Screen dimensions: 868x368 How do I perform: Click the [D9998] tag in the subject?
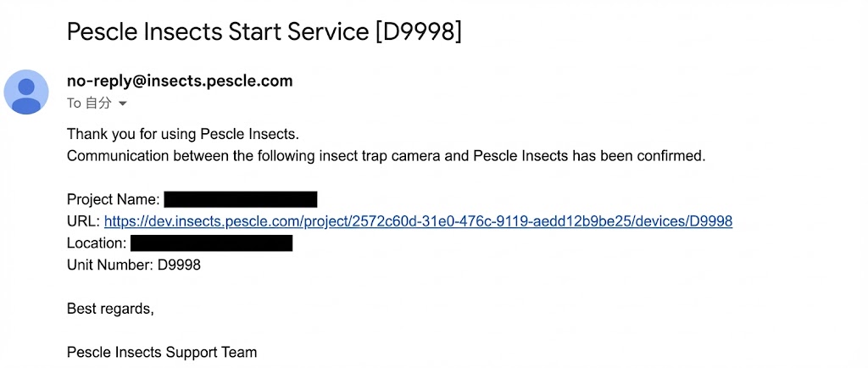pyautogui.click(x=419, y=32)
